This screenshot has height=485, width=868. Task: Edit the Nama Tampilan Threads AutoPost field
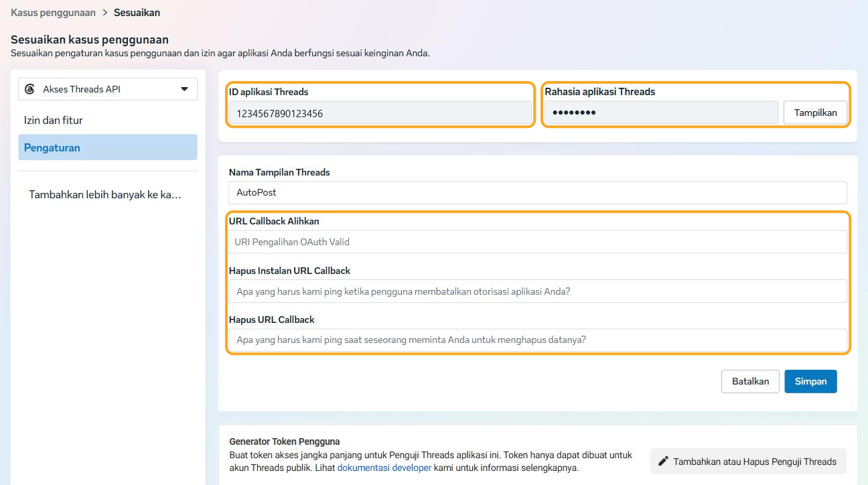pyautogui.click(x=538, y=192)
